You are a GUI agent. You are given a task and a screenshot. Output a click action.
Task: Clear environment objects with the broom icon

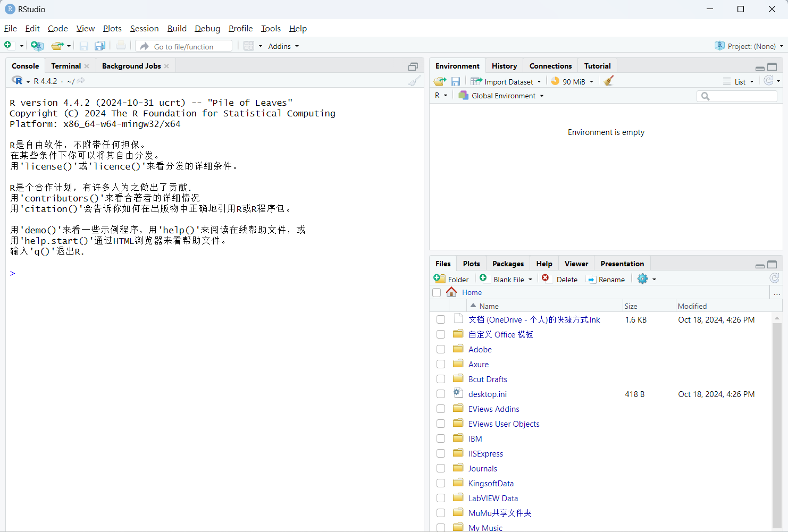pyautogui.click(x=609, y=81)
